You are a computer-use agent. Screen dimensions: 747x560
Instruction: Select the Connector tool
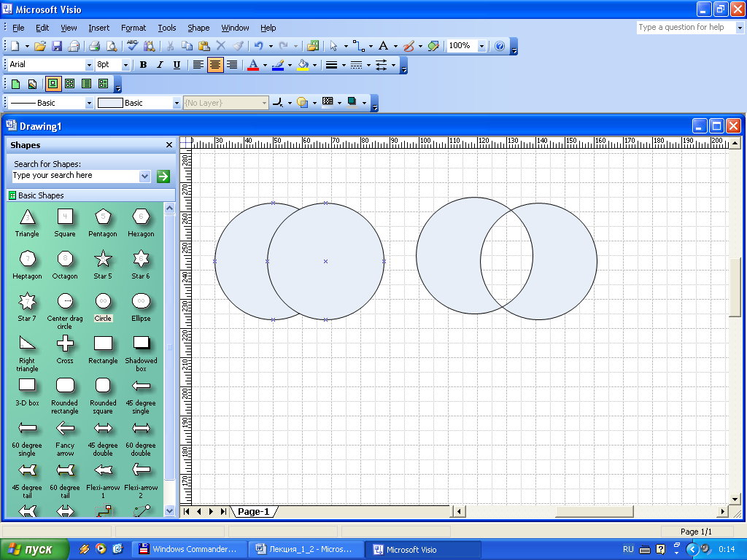(358, 46)
